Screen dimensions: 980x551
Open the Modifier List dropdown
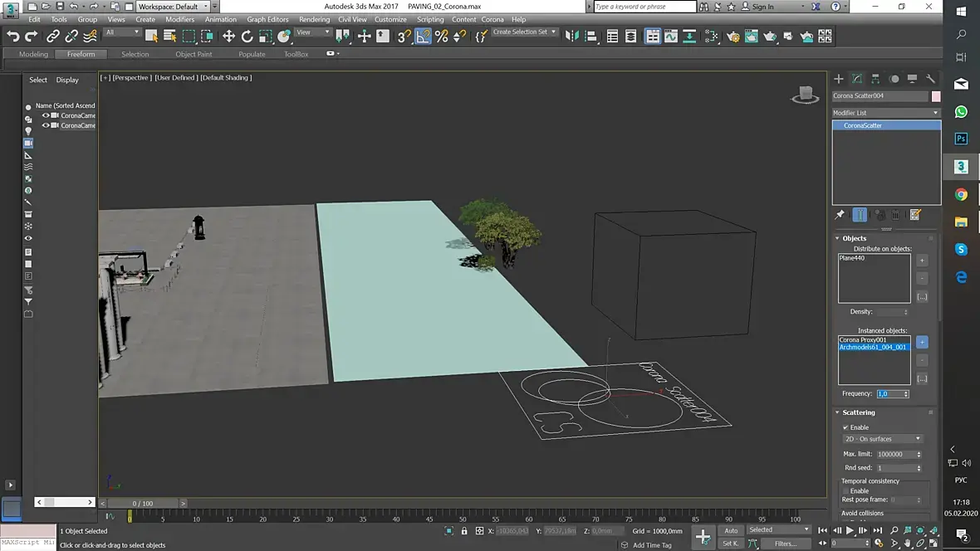(886, 113)
